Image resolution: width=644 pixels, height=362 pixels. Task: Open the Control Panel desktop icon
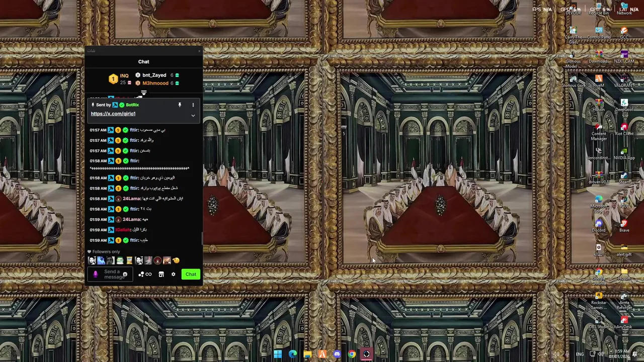click(x=599, y=33)
